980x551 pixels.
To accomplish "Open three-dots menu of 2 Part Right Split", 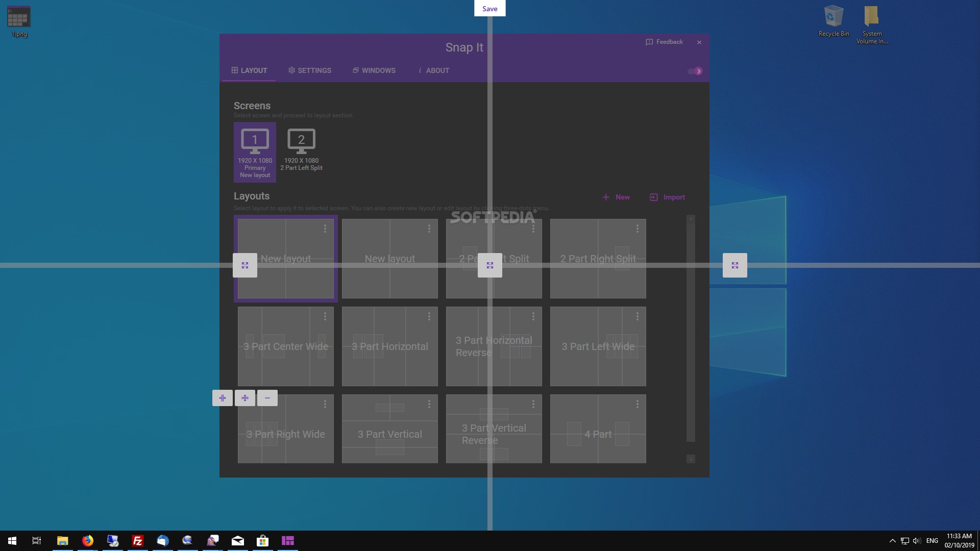I will pos(638,229).
